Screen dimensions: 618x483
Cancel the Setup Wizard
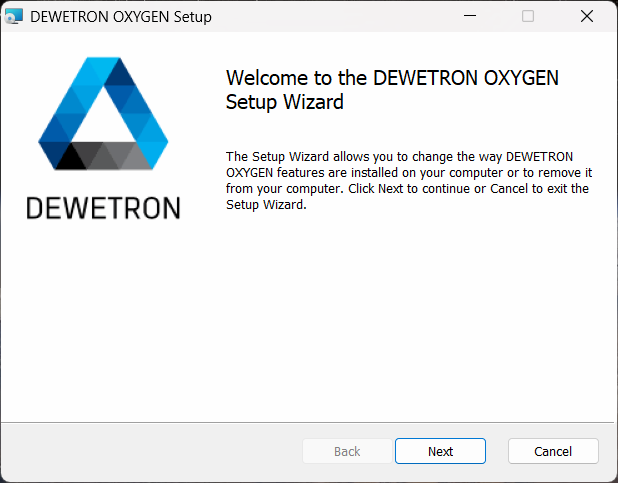coord(553,451)
